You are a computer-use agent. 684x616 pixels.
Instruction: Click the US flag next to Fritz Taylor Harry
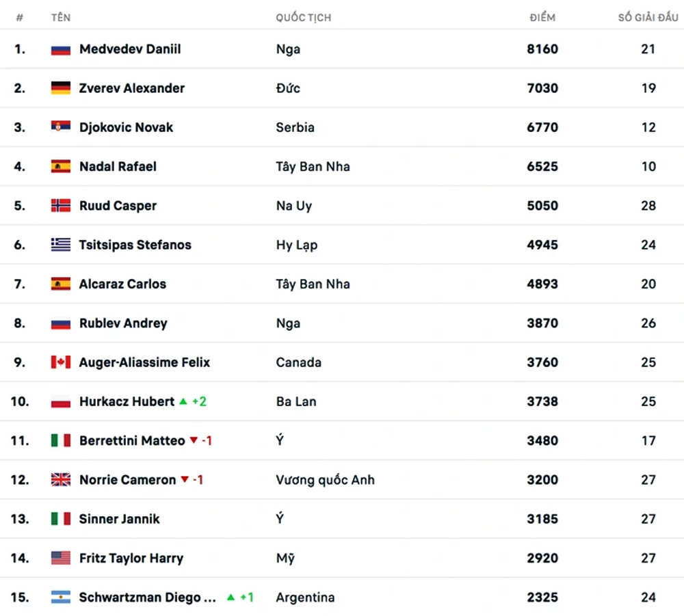[61, 558]
